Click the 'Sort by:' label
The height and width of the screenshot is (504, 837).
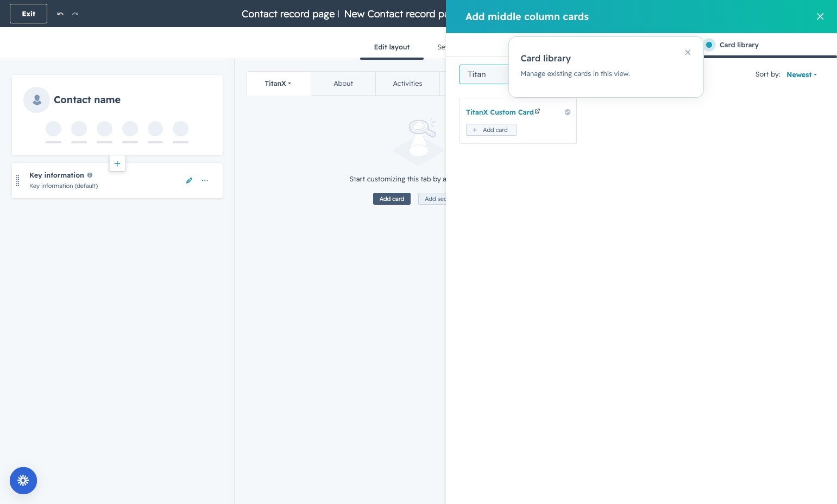[x=767, y=74]
